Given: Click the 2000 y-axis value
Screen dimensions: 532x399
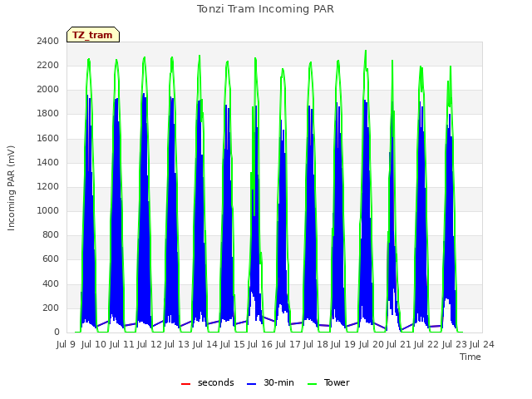Looking at the screenshot, I should click(x=48, y=90).
